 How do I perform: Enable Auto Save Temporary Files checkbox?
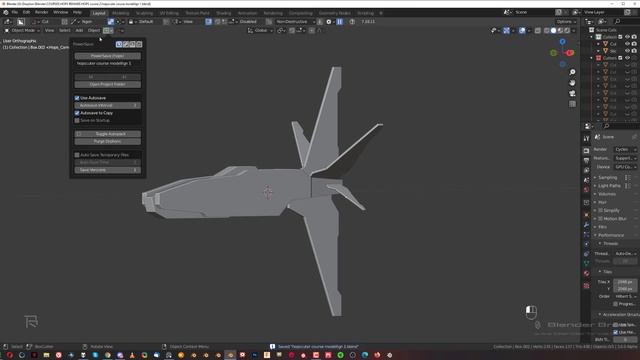[77, 155]
